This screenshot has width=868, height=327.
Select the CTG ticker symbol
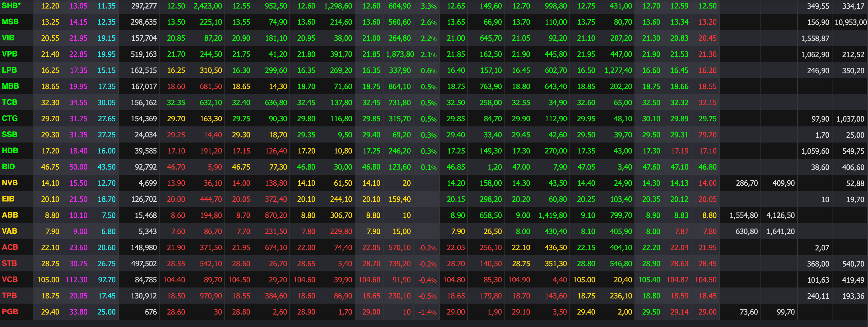click(10, 118)
